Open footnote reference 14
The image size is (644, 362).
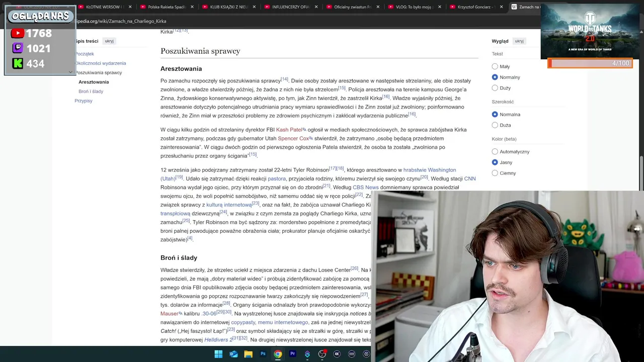(x=284, y=79)
